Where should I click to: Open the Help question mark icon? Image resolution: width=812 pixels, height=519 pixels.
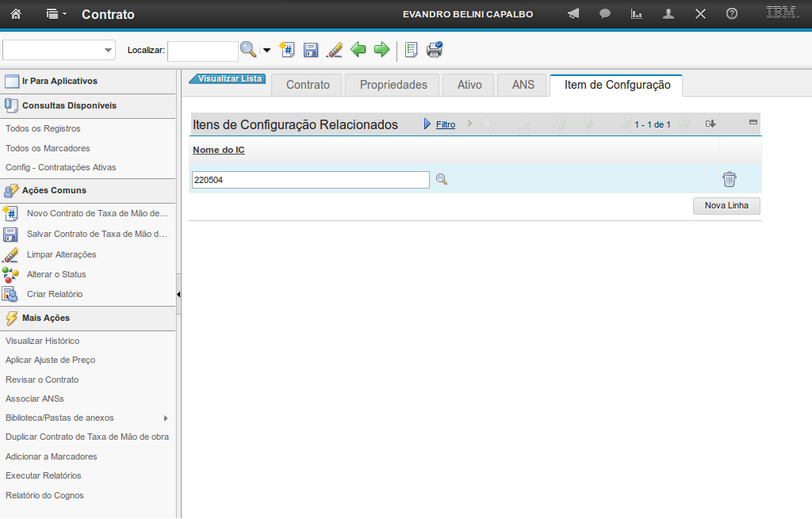(732, 14)
